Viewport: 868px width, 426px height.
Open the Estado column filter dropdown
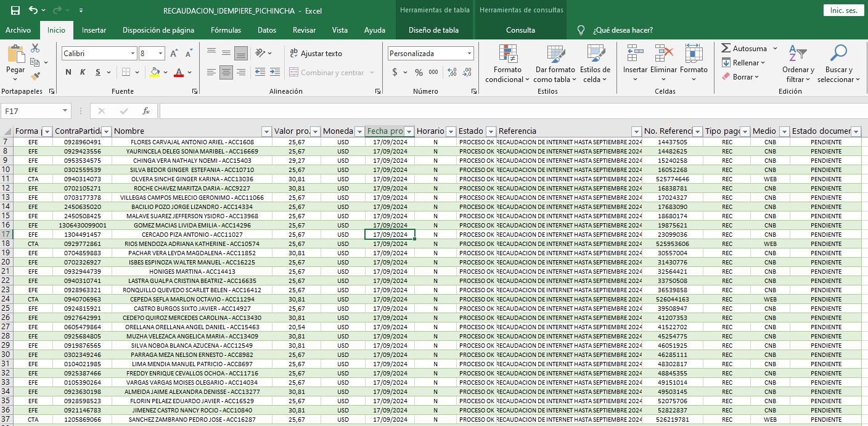tap(491, 131)
